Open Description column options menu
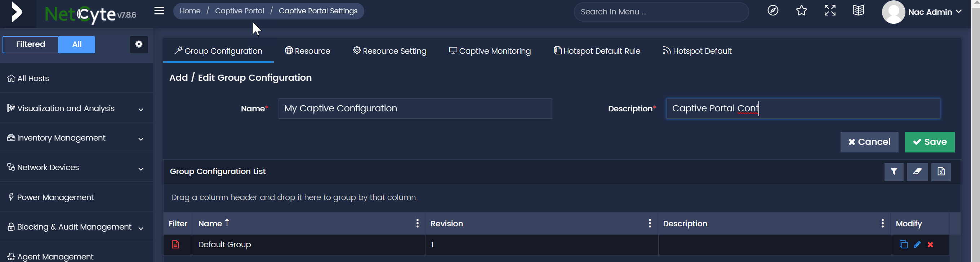Viewport: 980px width, 262px height. (x=882, y=223)
